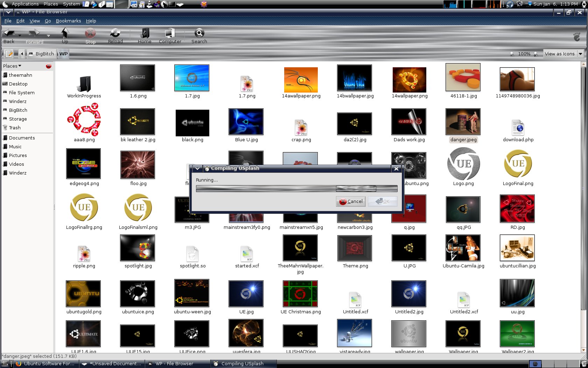Open the Edit menu
588x368 pixels.
point(20,21)
